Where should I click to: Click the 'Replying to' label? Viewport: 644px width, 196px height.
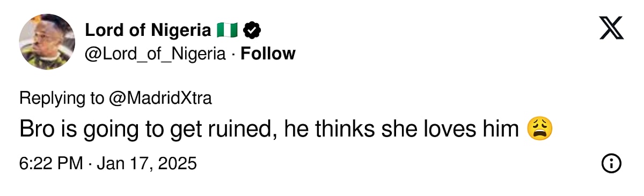click(62, 99)
